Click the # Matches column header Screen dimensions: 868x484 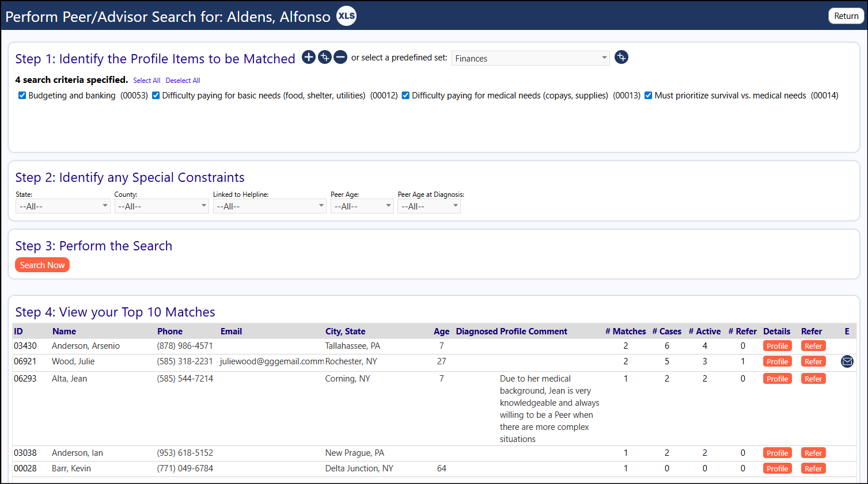click(626, 331)
